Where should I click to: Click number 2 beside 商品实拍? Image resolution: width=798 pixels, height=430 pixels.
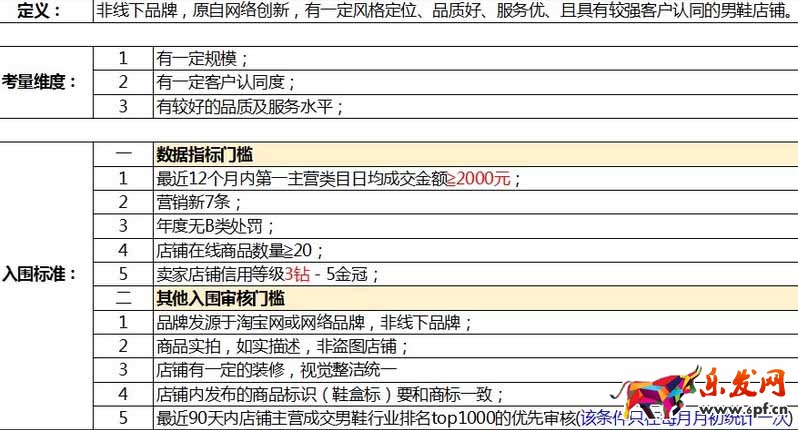click(123, 347)
